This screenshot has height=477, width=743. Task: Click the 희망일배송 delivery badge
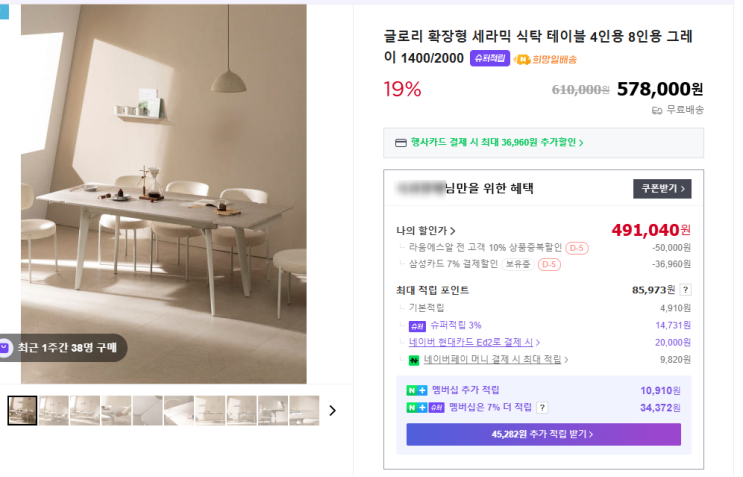point(543,59)
